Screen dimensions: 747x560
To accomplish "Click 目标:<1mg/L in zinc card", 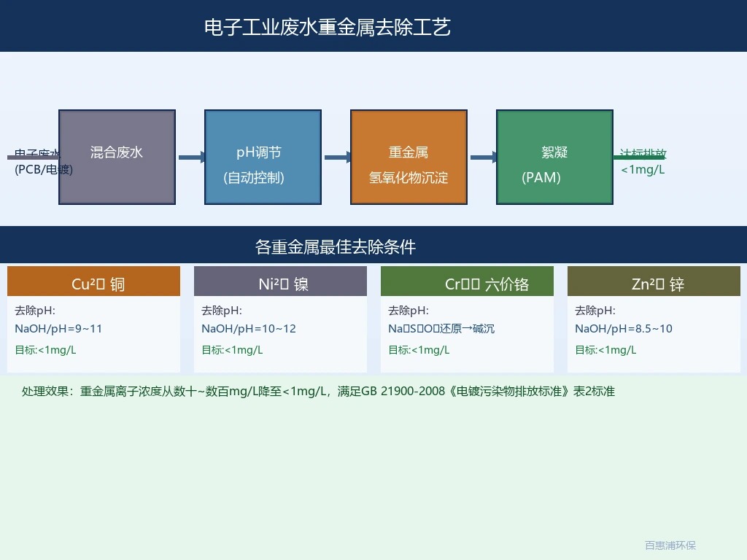I will [x=605, y=350].
